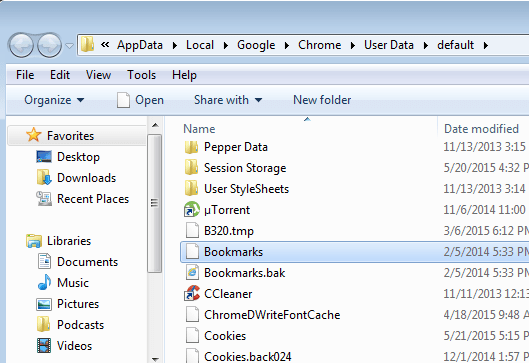Select the ChromeDWriteFontCache file name
529x363 pixels.
272,315
